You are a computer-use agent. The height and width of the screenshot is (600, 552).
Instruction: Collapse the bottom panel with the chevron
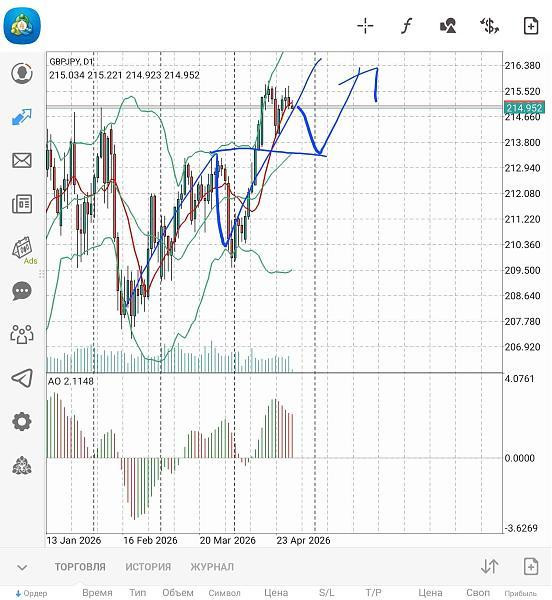tap(22, 567)
